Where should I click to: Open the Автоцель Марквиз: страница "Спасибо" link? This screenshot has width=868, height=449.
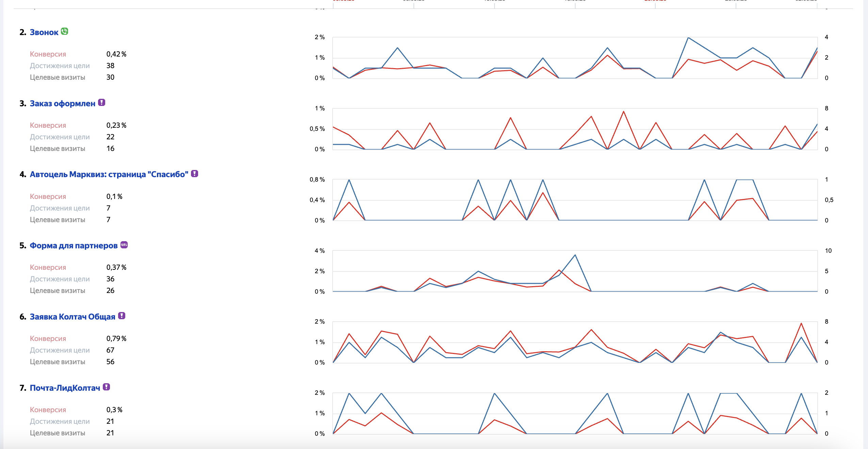tap(109, 174)
